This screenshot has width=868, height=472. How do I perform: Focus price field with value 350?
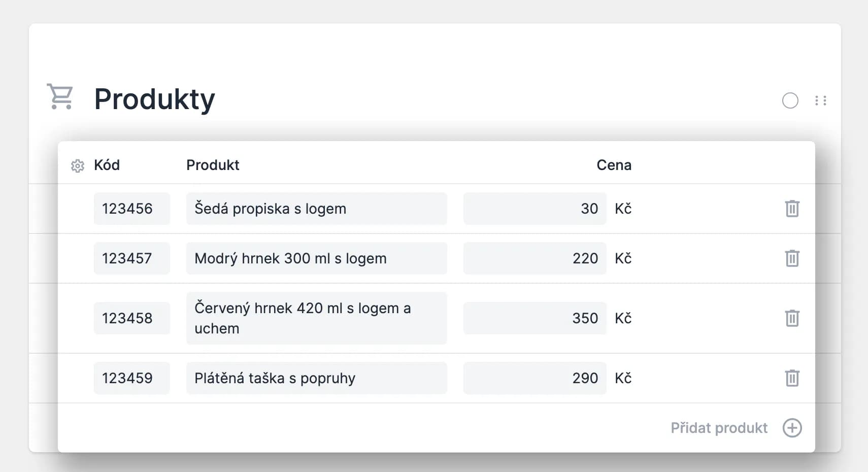tap(535, 318)
